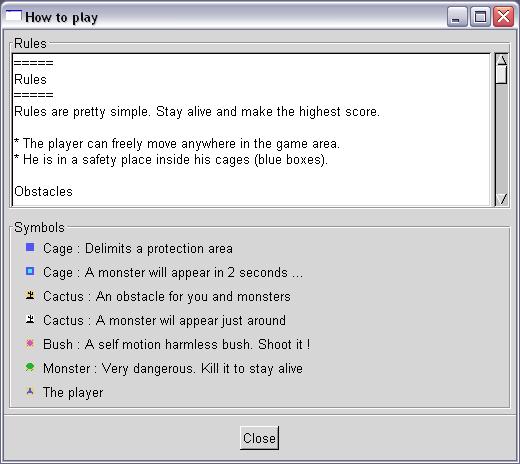Click the pink Bush symbol icon
This screenshot has width=520, height=464.
coord(30,343)
